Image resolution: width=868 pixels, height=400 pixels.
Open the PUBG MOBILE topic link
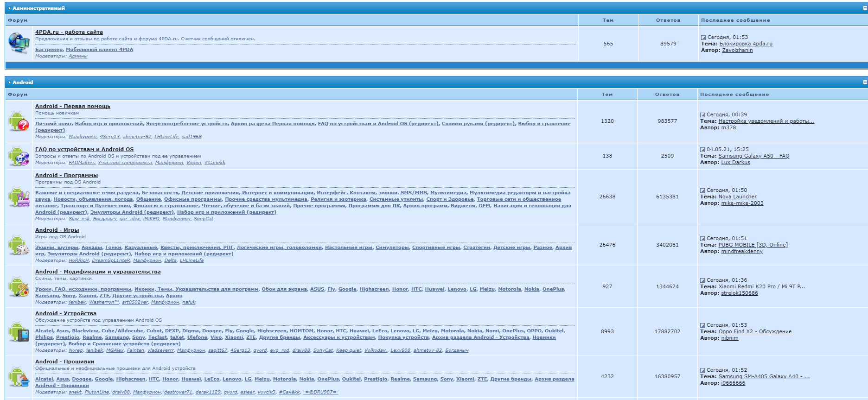pyautogui.click(x=753, y=245)
